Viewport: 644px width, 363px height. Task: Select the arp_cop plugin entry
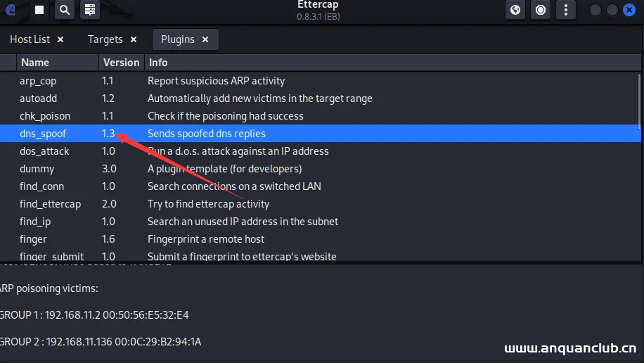tap(38, 81)
